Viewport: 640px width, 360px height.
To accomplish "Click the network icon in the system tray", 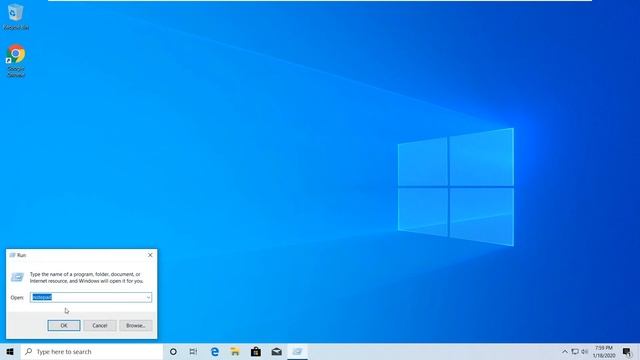I will (x=575, y=351).
